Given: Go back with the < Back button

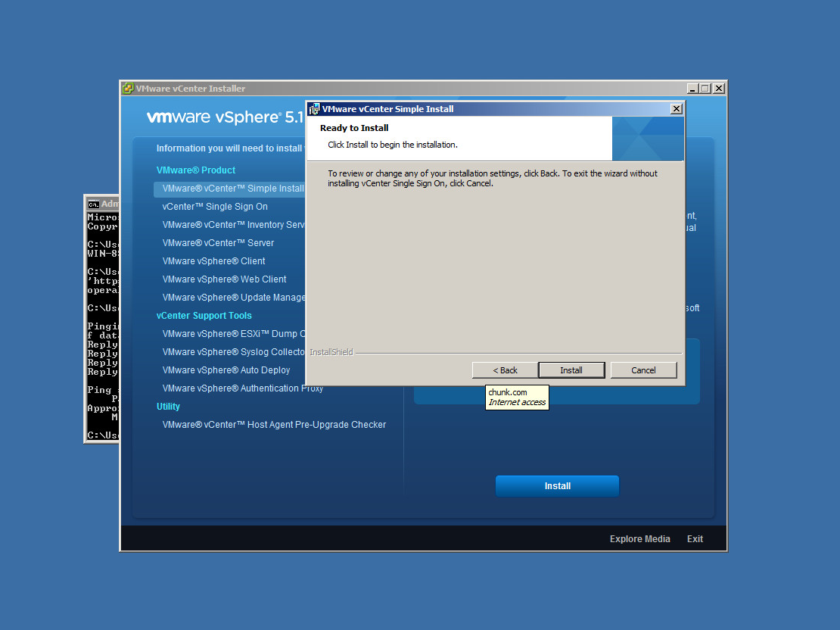Looking at the screenshot, I should point(505,370).
